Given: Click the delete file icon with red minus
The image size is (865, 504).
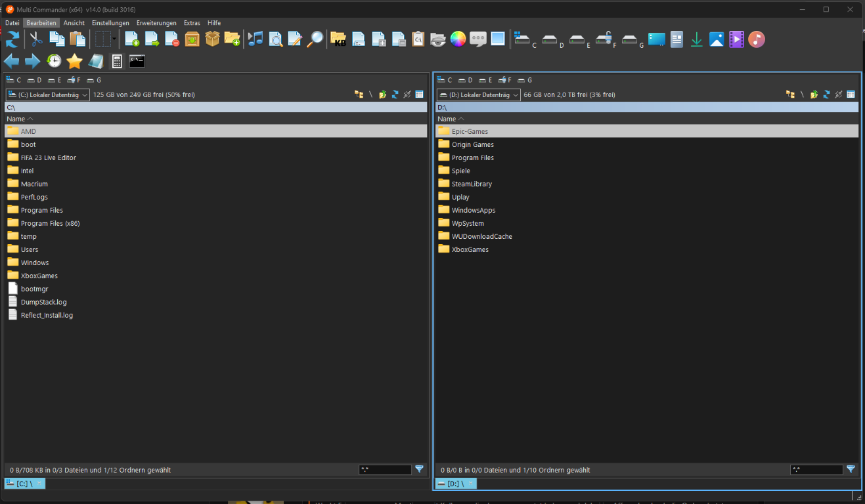Looking at the screenshot, I should tap(172, 39).
